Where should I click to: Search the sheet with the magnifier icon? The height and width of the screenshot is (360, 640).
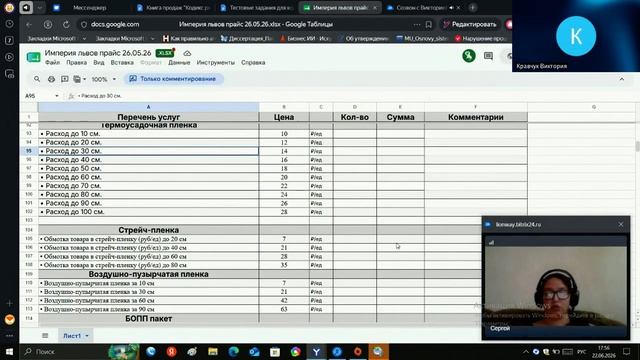point(37,79)
